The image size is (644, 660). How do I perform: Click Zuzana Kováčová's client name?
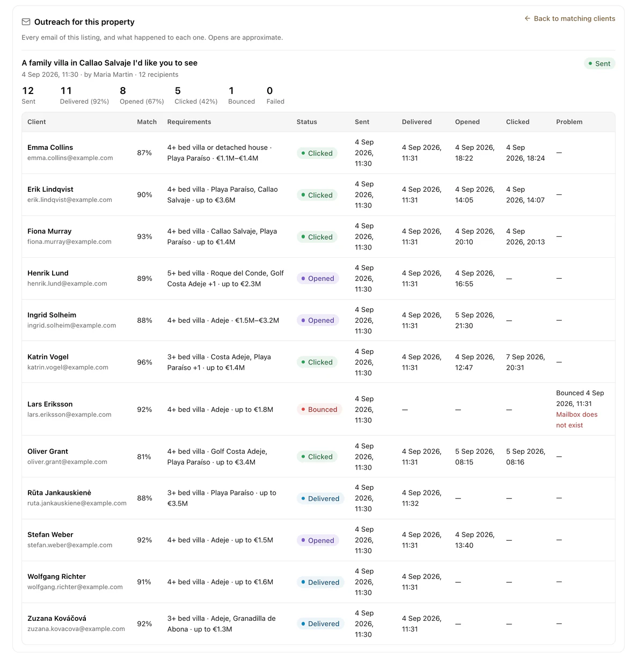tap(57, 618)
